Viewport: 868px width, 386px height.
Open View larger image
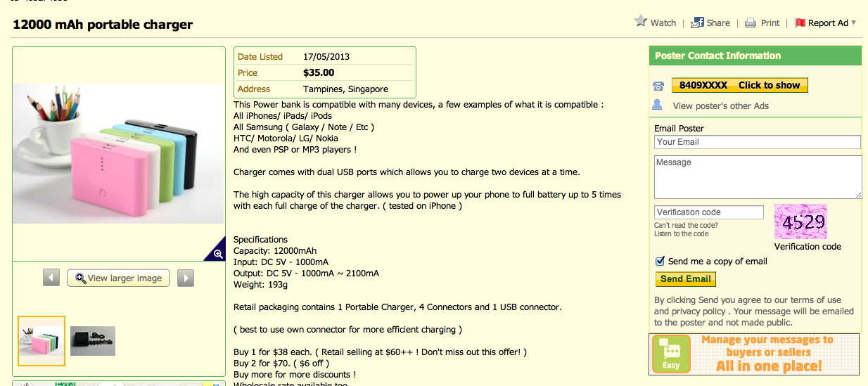[x=118, y=278]
